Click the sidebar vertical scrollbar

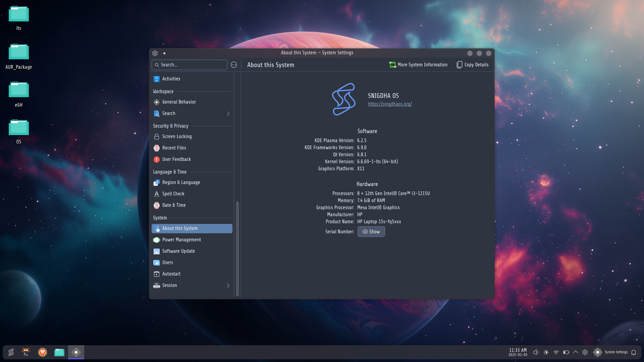tap(237, 249)
